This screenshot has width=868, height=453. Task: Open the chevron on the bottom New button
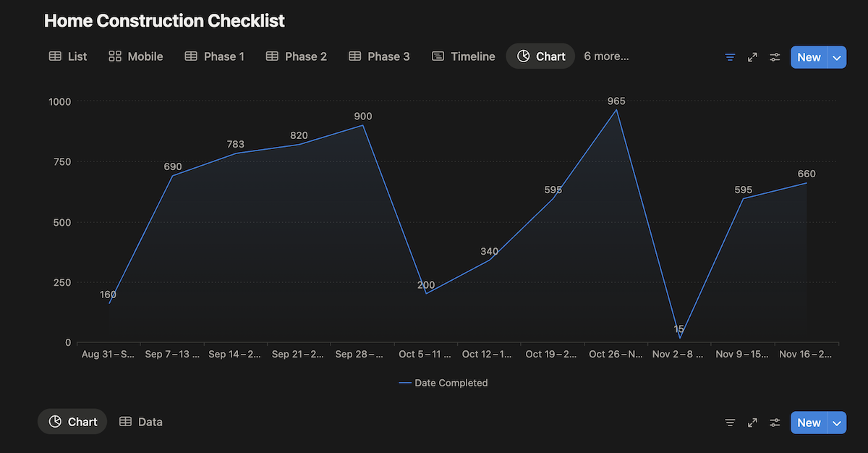pos(838,422)
